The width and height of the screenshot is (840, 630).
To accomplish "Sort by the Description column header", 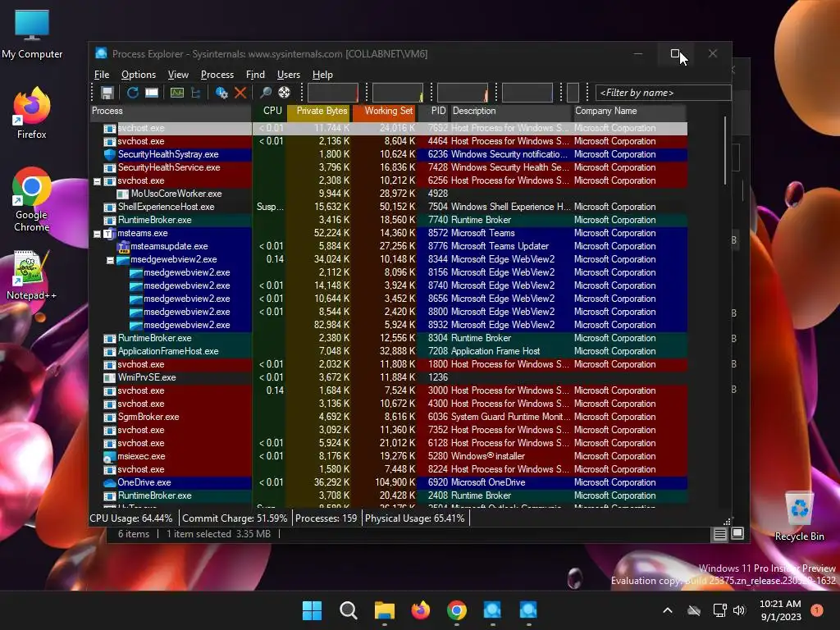I will pos(510,111).
